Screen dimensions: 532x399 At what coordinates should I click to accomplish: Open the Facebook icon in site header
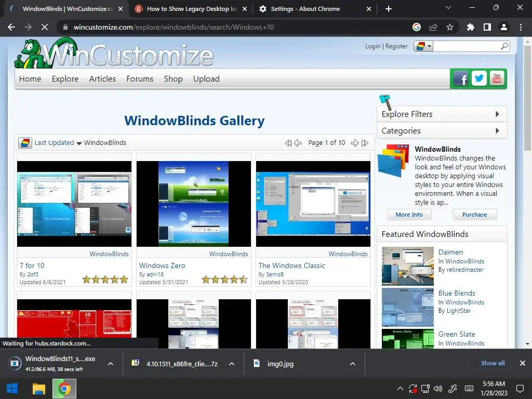pyautogui.click(x=461, y=79)
